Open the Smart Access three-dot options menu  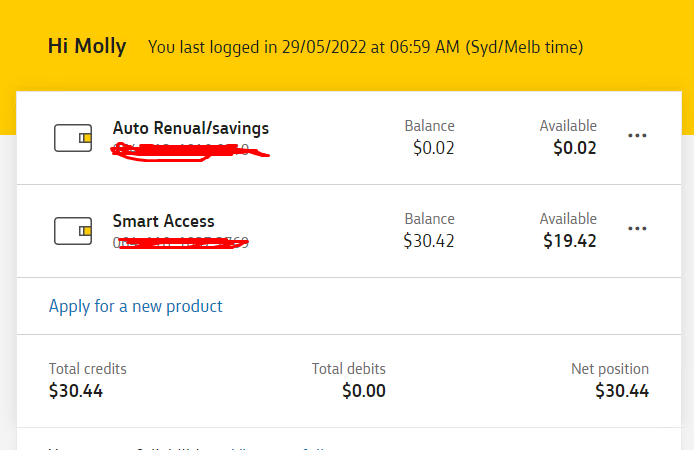637,228
